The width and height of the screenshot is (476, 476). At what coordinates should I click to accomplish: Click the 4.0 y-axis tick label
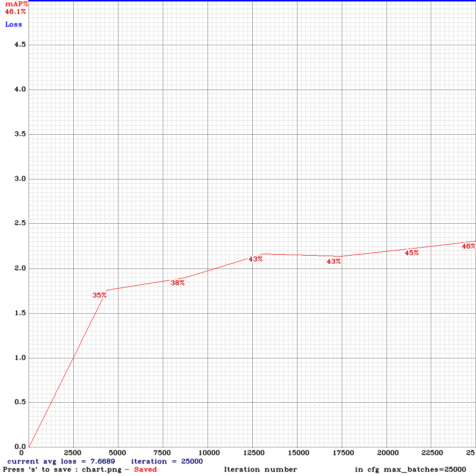point(20,89)
